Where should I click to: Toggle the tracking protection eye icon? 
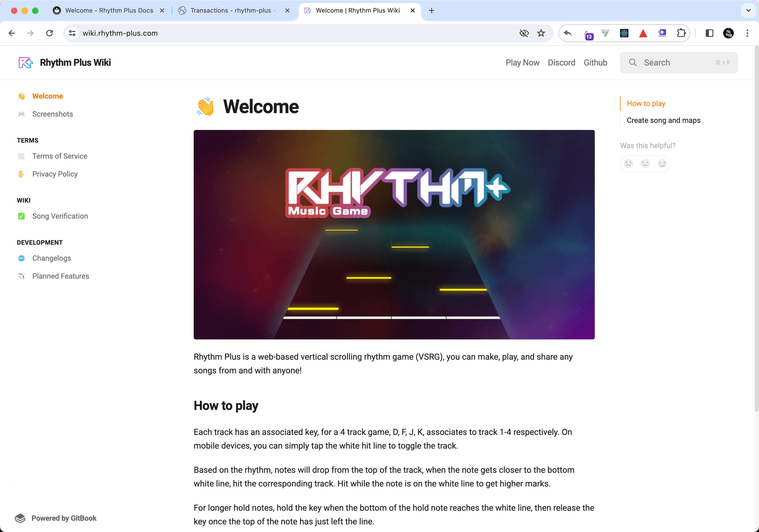coord(524,33)
